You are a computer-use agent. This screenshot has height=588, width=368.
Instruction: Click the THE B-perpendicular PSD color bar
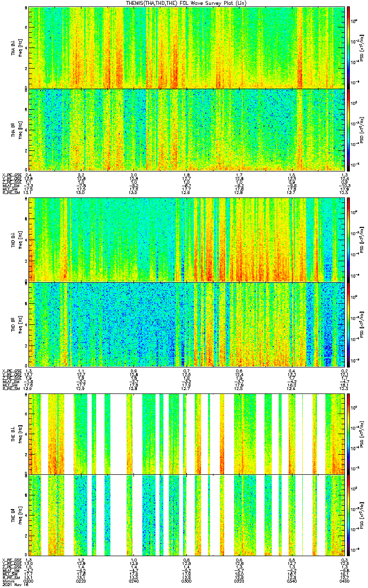[349, 434]
